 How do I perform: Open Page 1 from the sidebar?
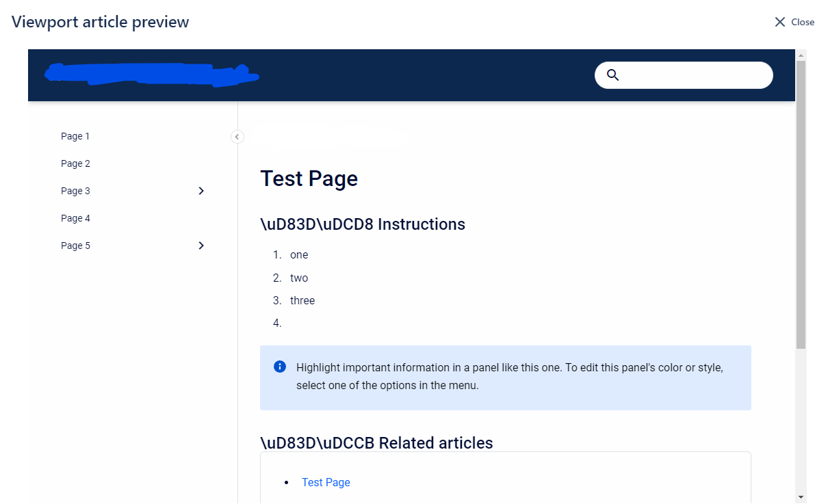tap(75, 136)
